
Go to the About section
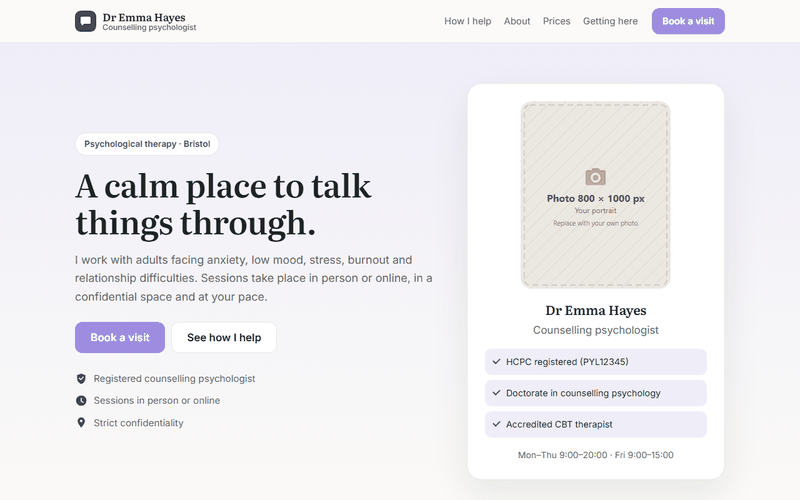click(x=517, y=21)
